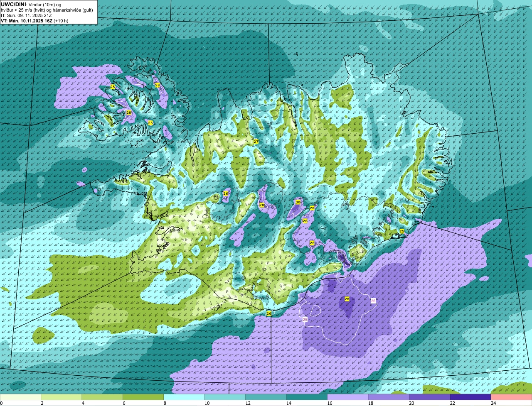Viewport: 532px width, 406px height.
Task: Pick the 10–12 m/s legend swatch
Action: click(225, 397)
